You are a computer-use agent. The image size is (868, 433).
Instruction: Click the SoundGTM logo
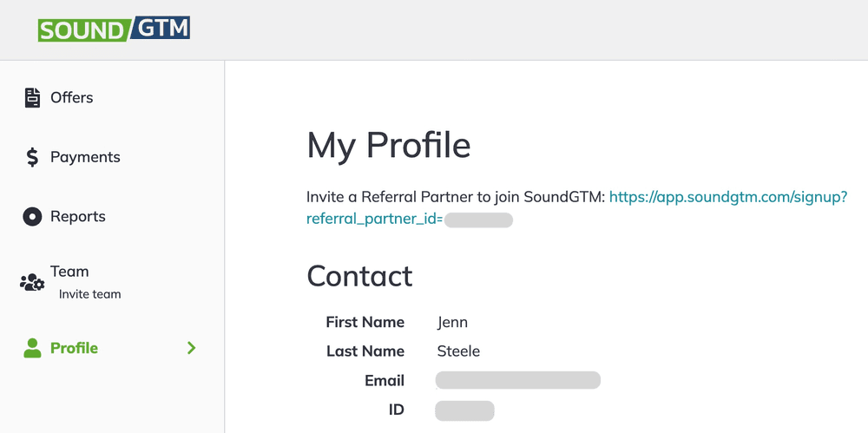(x=114, y=29)
